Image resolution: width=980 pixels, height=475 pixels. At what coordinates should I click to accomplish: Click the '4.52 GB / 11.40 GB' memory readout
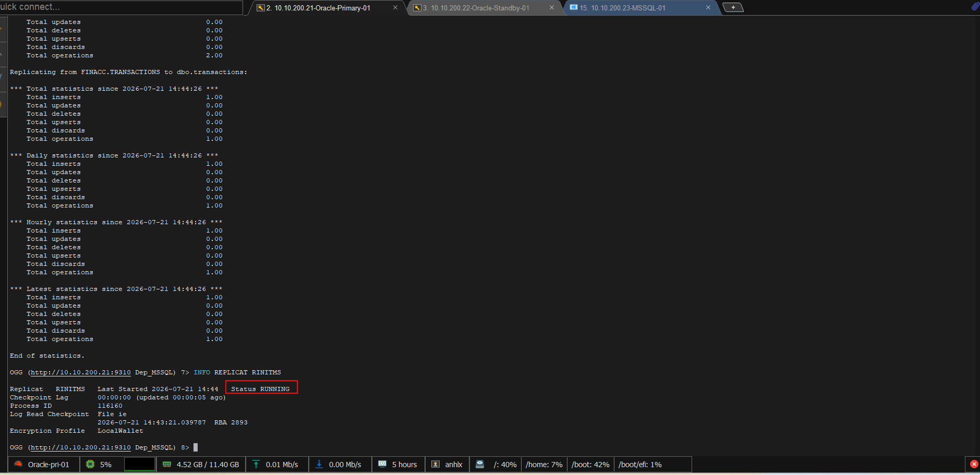[x=208, y=465]
